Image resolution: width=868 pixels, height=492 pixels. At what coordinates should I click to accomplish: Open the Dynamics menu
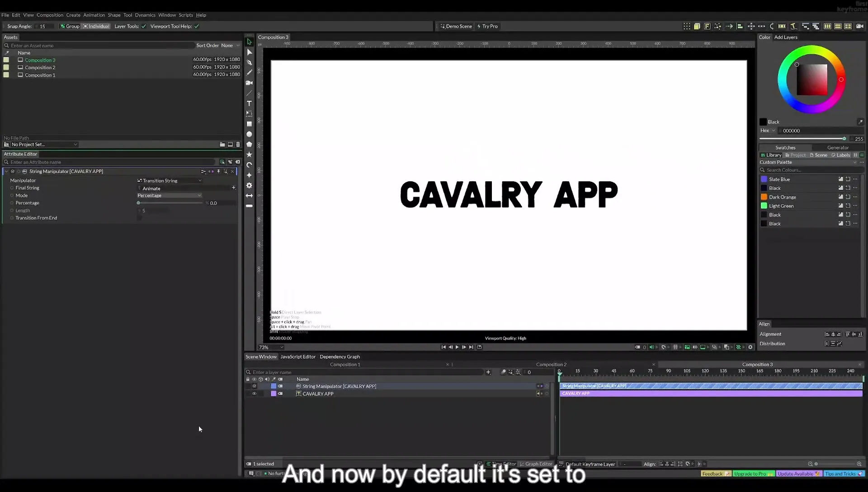[145, 15]
